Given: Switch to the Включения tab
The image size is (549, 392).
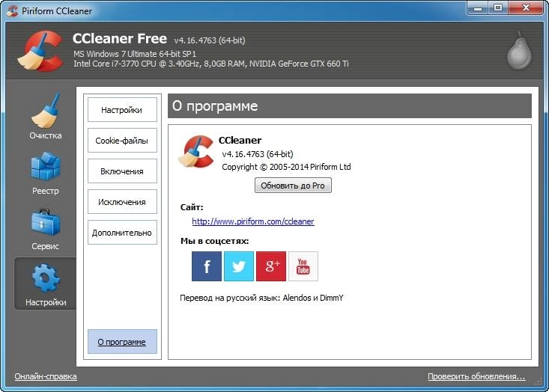Looking at the screenshot, I should tap(122, 171).
